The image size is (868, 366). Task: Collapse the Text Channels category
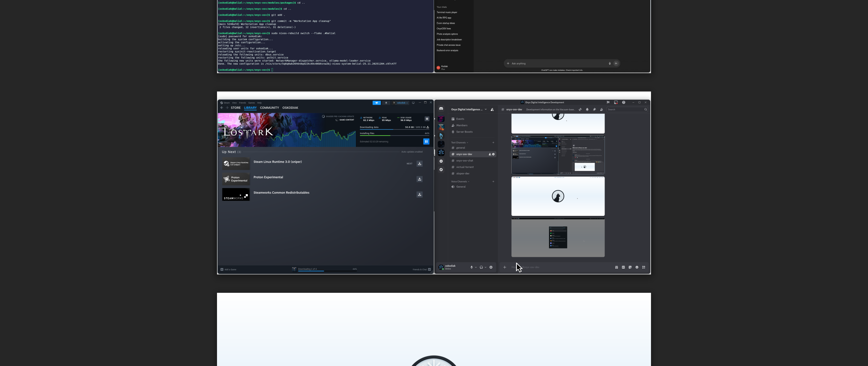[459, 142]
